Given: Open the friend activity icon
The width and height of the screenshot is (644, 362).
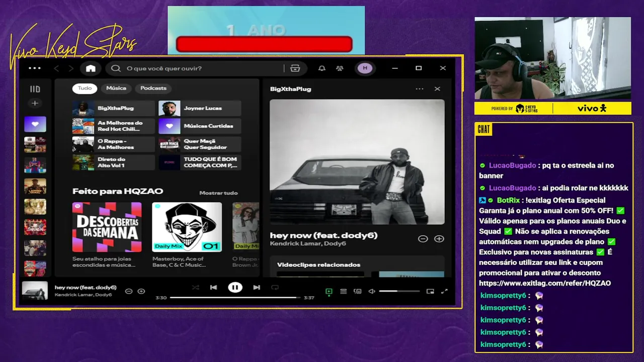Looking at the screenshot, I should [340, 68].
